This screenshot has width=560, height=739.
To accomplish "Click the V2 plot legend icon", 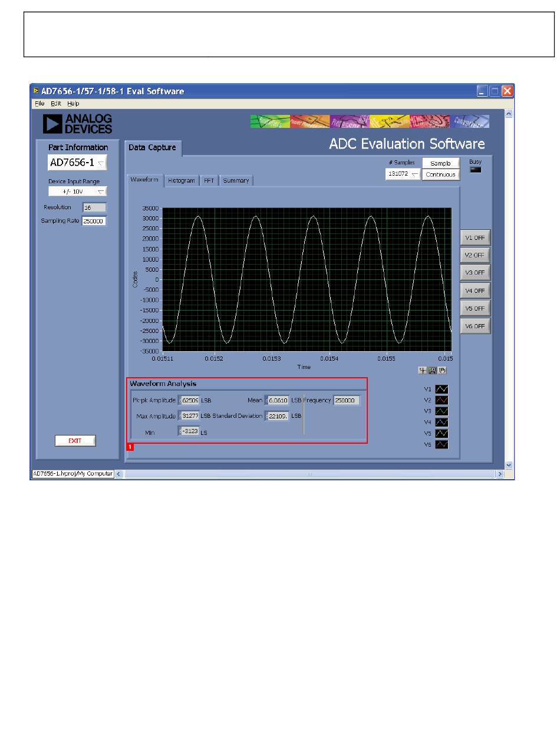I will pos(442,400).
